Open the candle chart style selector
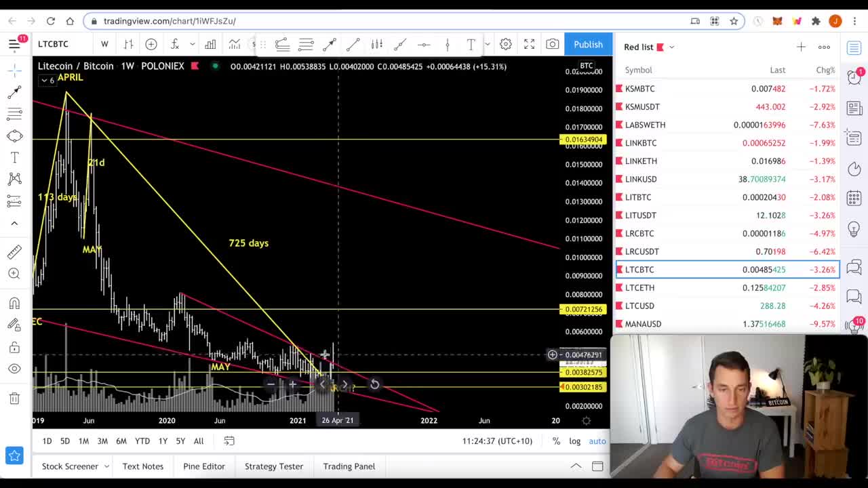The width and height of the screenshot is (868, 488). tap(128, 44)
